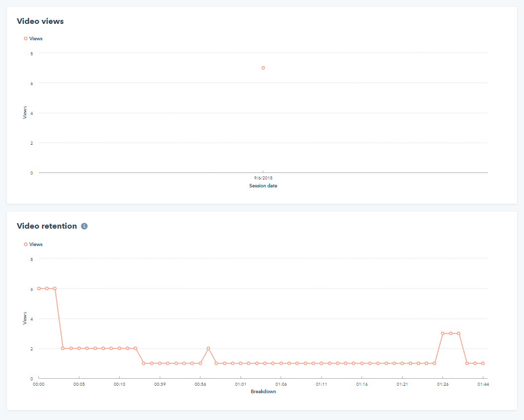The width and height of the screenshot is (524, 420).
Task: Toggle the Views legend in Video retention chart
Action: [33, 245]
